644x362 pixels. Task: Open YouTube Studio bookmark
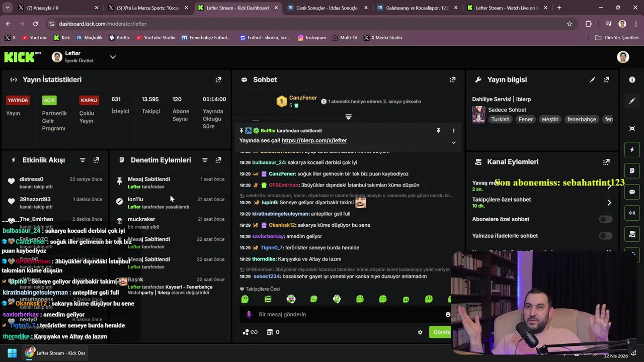(155, 38)
